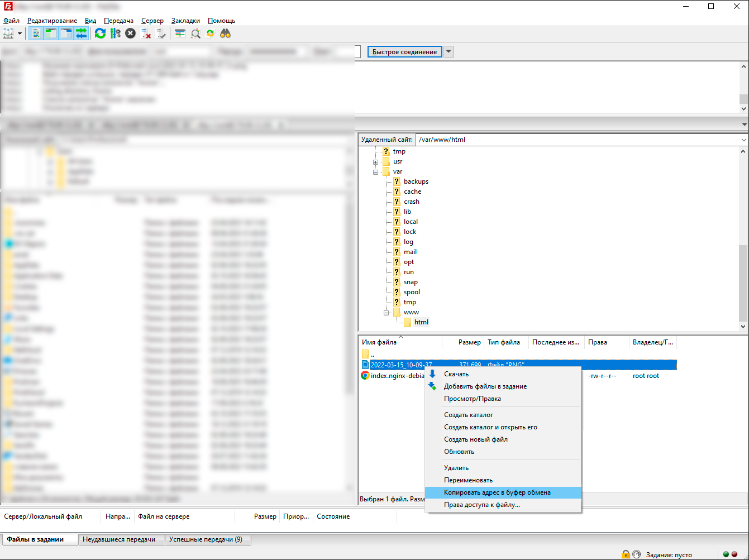749x560 pixels.
Task: Open the directory listing filters icon
Action: pyautogui.click(x=180, y=33)
